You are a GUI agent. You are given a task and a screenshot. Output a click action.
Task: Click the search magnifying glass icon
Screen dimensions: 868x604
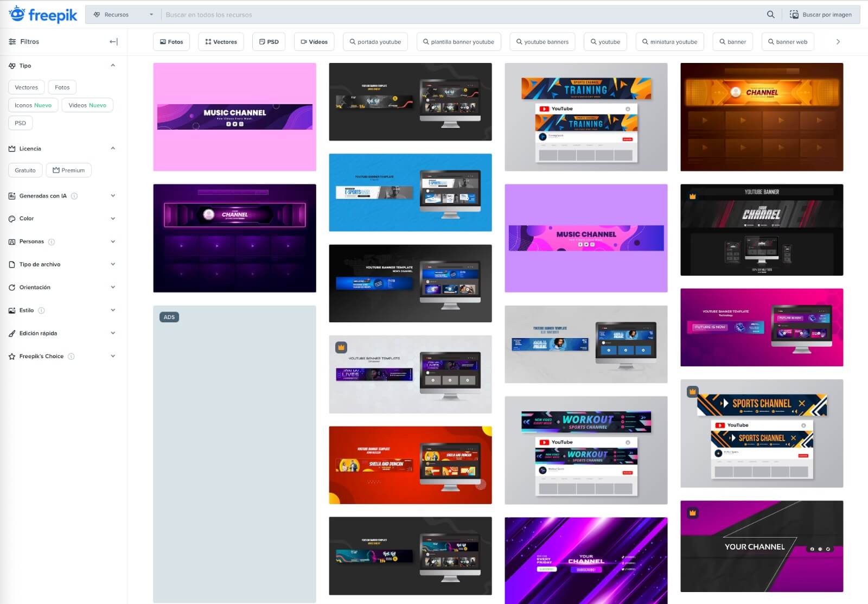coord(770,15)
